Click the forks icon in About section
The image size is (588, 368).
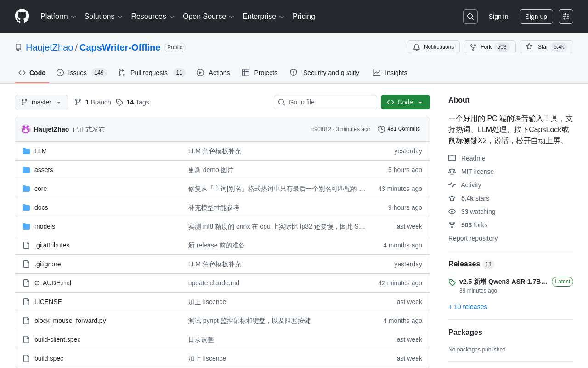452,225
